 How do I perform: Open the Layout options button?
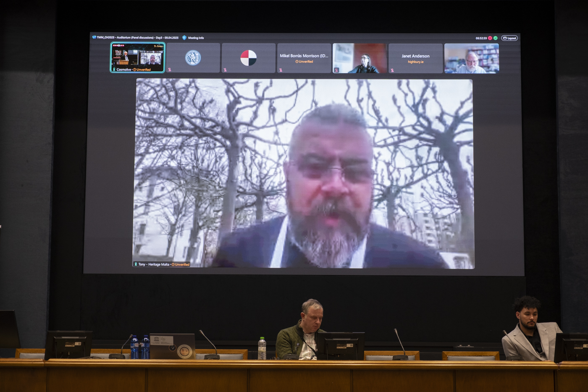(x=509, y=38)
